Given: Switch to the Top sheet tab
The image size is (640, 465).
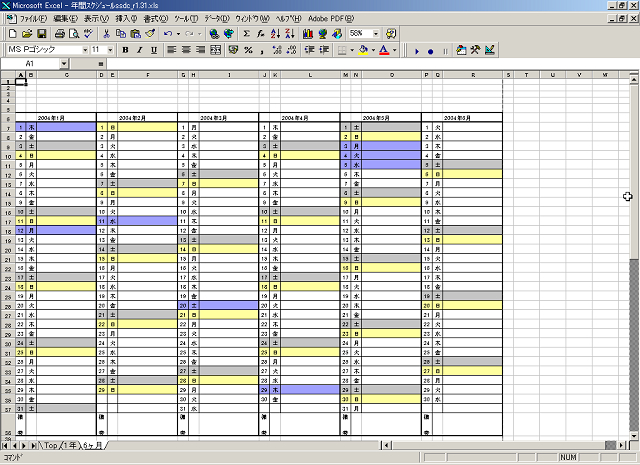Looking at the screenshot, I should [x=49, y=444].
